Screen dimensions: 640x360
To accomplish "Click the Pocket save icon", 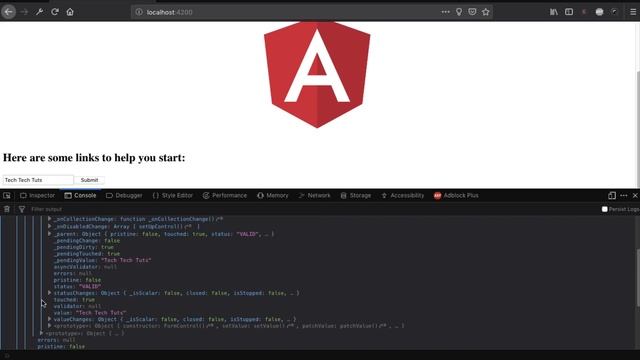I will pos(472,12).
